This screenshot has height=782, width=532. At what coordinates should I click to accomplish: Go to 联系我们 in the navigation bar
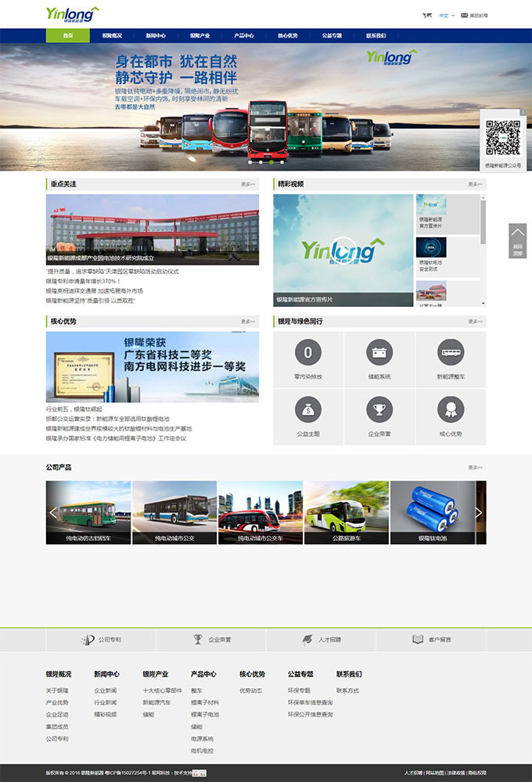tap(376, 35)
